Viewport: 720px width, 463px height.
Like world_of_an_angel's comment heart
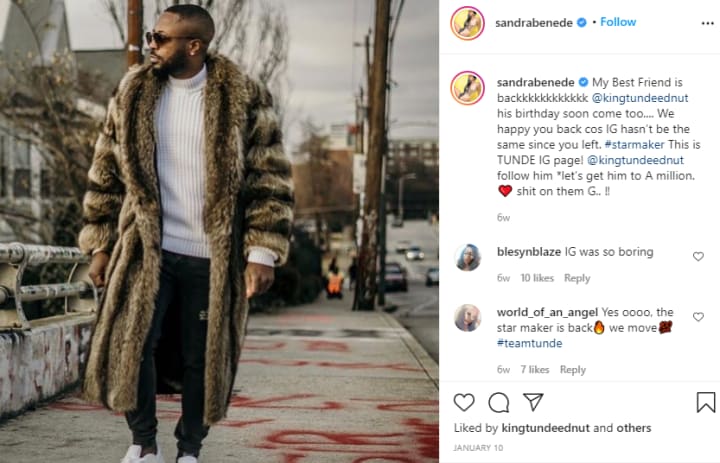coord(698,316)
